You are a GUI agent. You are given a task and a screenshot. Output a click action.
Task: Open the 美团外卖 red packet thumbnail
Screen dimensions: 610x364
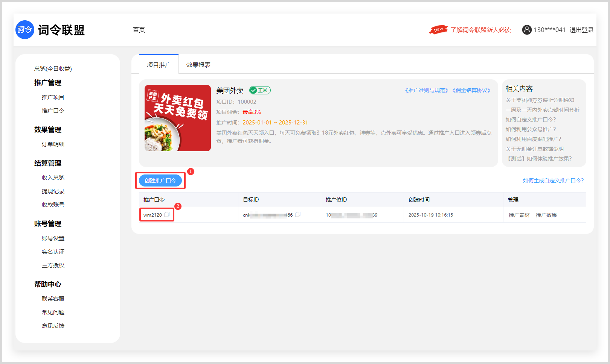click(178, 118)
